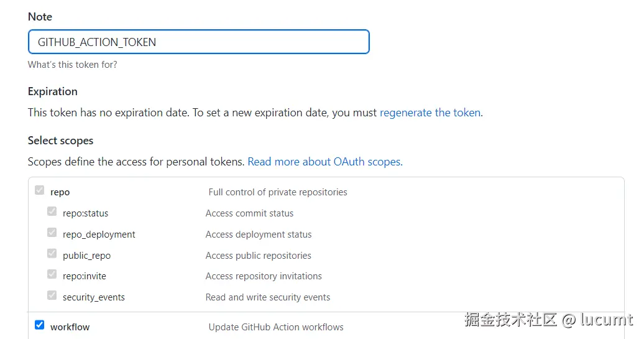The height and width of the screenshot is (339, 644).
Task: Click the public_repo label
Action: [86, 256]
